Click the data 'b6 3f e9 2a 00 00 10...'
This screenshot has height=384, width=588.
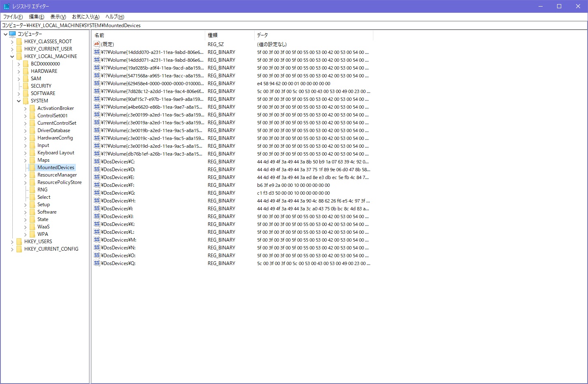coord(293,185)
